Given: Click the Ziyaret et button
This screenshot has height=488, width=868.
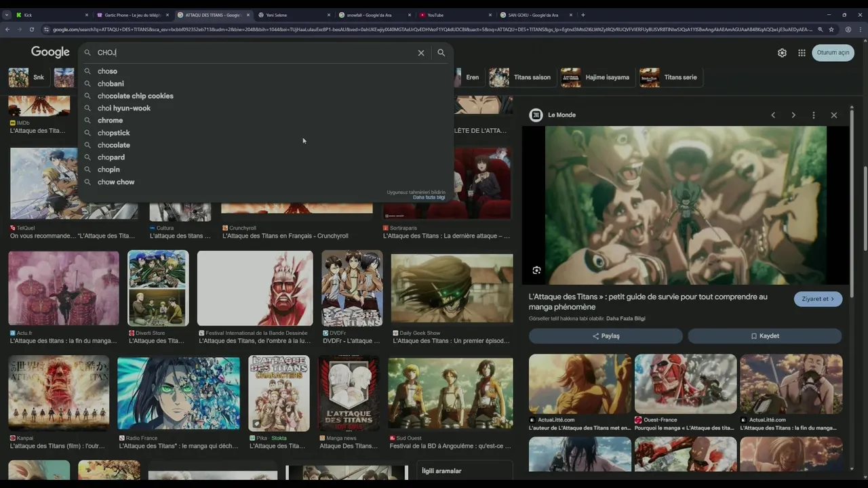Looking at the screenshot, I should click(x=818, y=299).
